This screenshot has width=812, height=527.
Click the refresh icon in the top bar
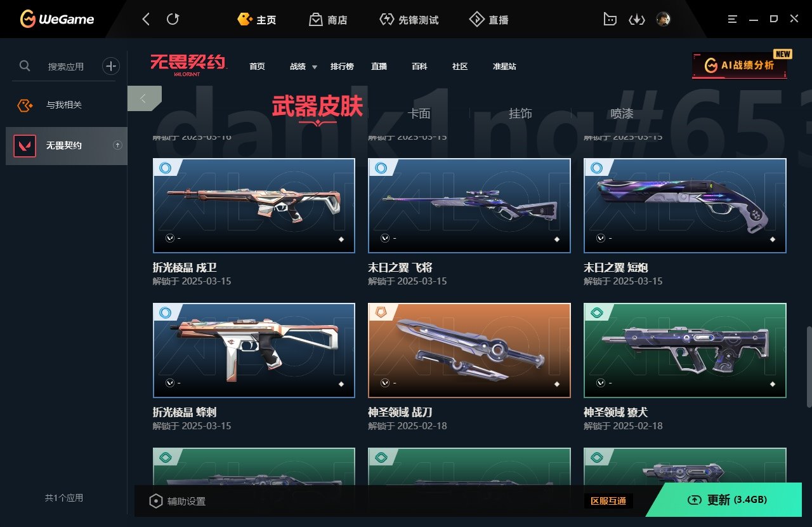pyautogui.click(x=173, y=20)
